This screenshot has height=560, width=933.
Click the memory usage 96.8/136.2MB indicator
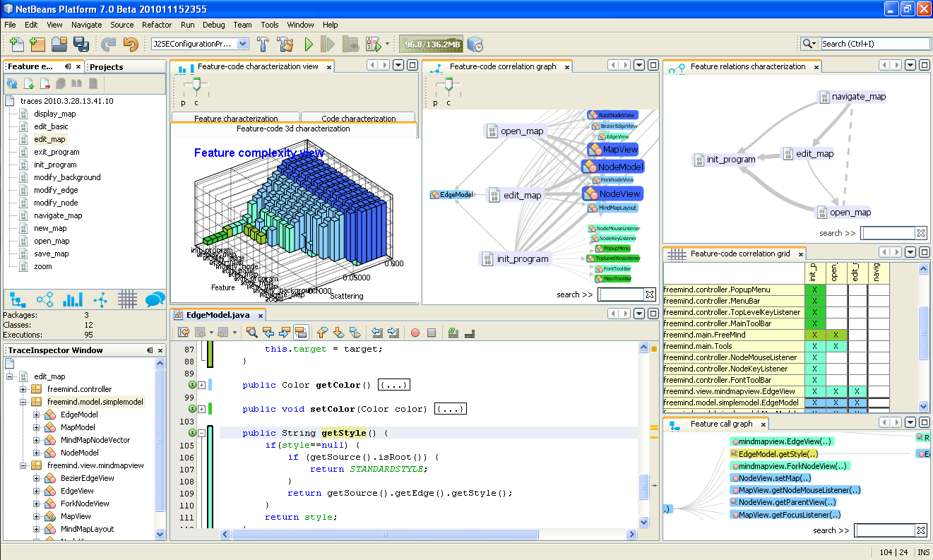click(431, 44)
